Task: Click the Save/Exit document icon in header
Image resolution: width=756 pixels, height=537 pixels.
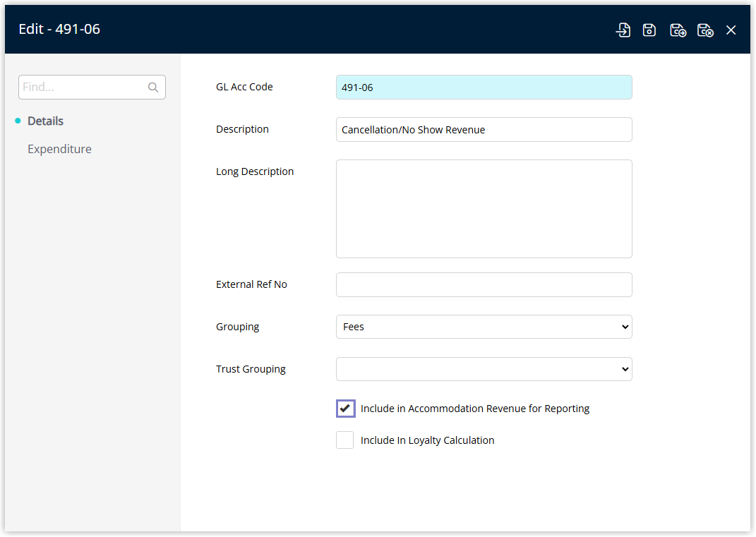Action: tap(623, 30)
